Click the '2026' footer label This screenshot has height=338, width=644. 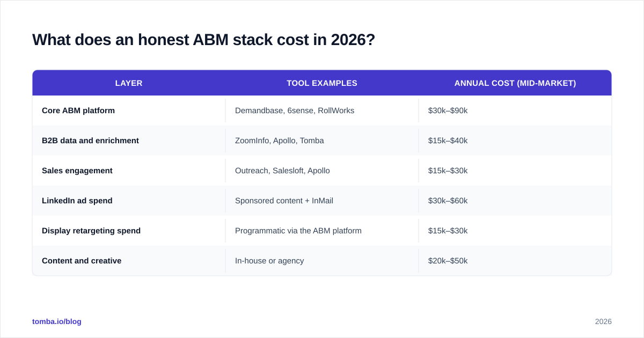[x=603, y=321]
